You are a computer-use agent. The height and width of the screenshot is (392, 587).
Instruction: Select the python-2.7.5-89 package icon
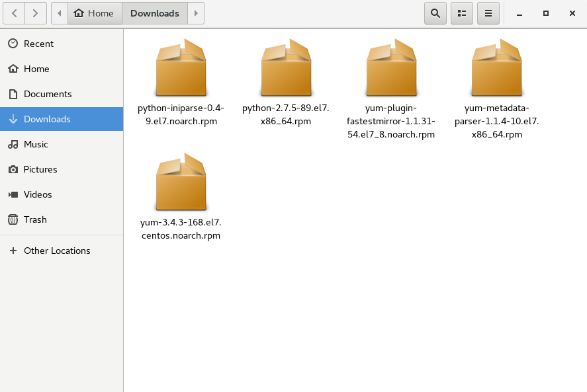(x=286, y=67)
